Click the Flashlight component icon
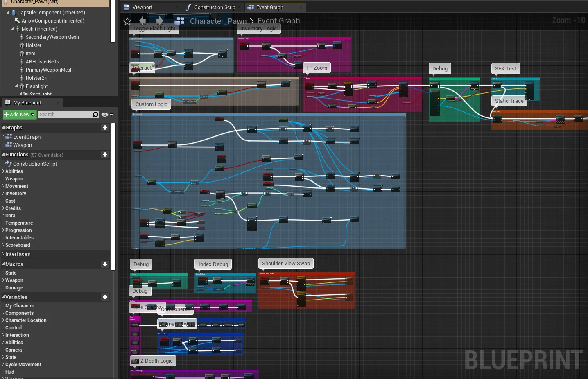Image resolution: width=588 pixels, height=379 pixels. point(22,86)
